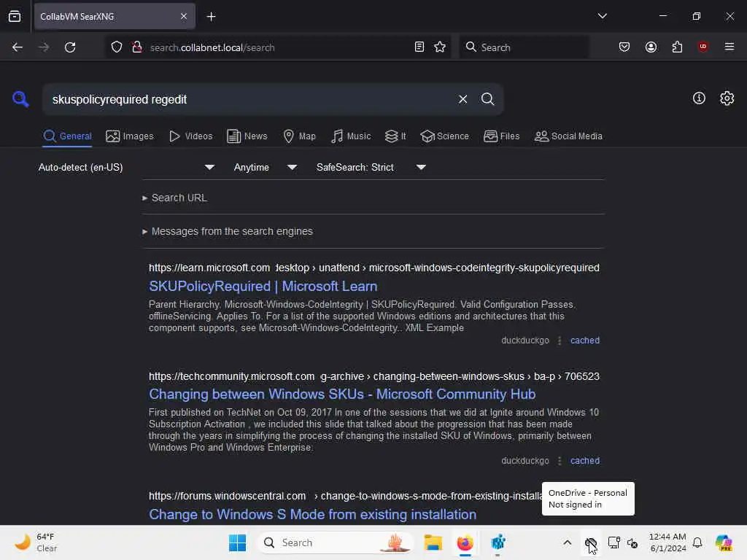Select the General category tab

67,136
